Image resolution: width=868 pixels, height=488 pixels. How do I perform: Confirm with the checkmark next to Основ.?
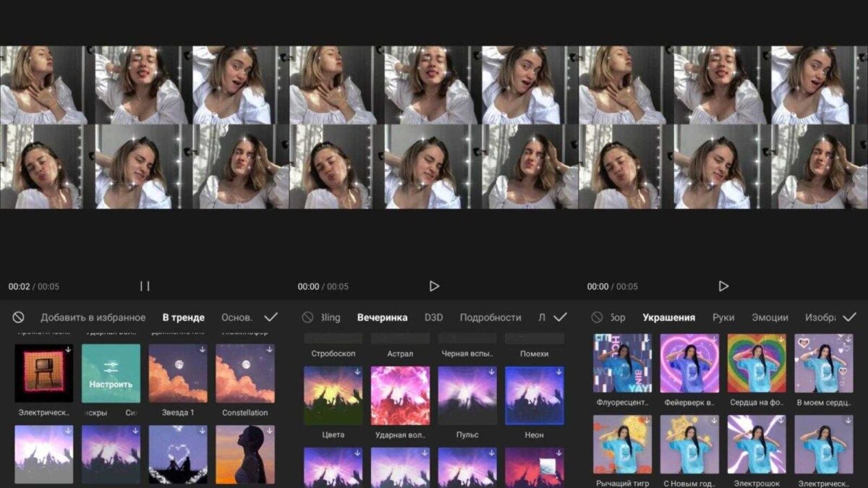[271, 317]
